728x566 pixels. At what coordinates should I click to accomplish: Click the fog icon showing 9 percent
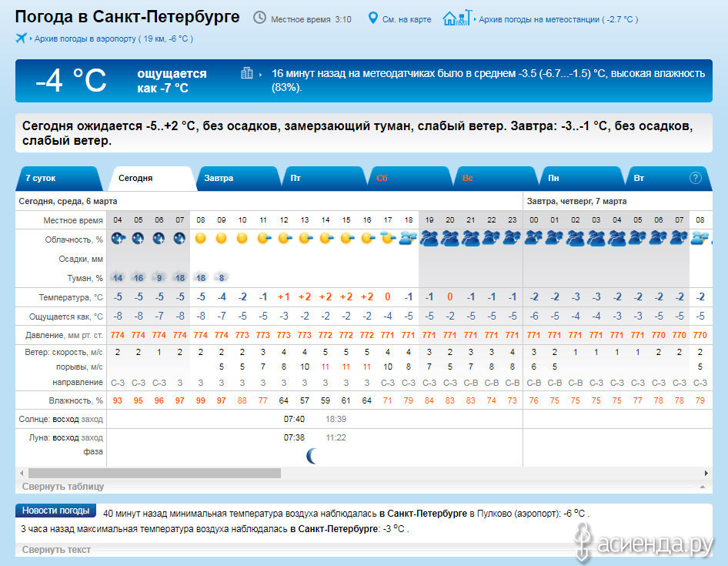[159, 278]
